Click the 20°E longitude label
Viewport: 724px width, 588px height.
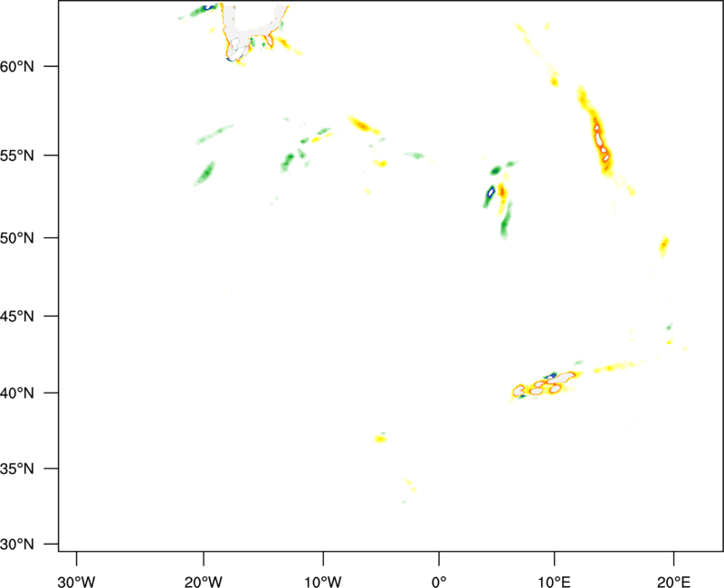(x=673, y=582)
